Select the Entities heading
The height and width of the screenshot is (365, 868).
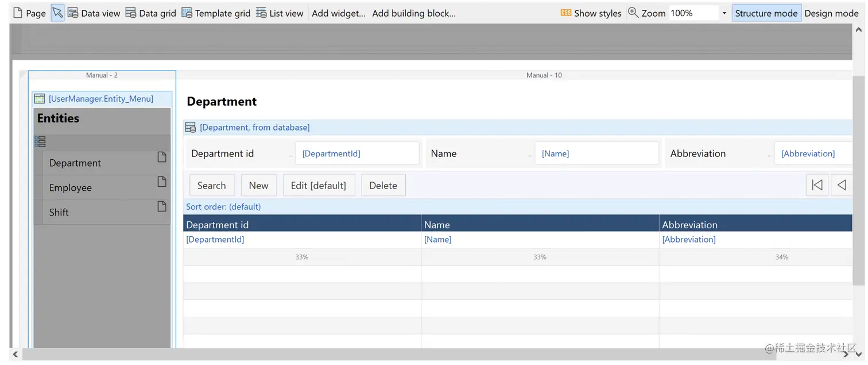pos(58,118)
